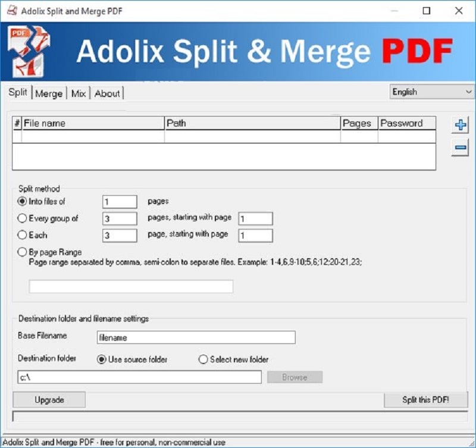The width and height of the screenshot is (476, 448).
Task: Click the Upgrade button
Action: 49,400
